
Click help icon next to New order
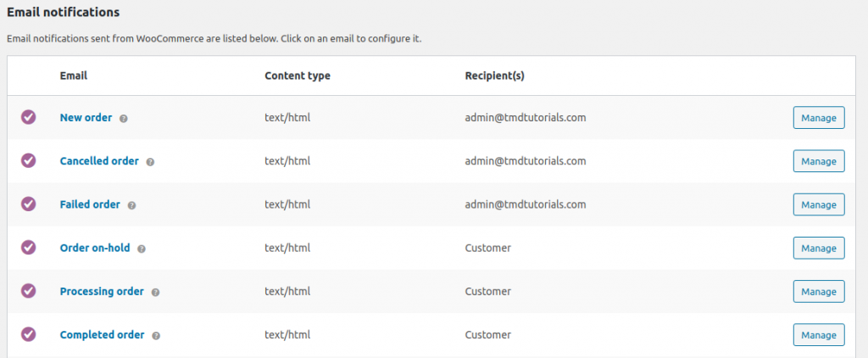(x=124, y=119)
